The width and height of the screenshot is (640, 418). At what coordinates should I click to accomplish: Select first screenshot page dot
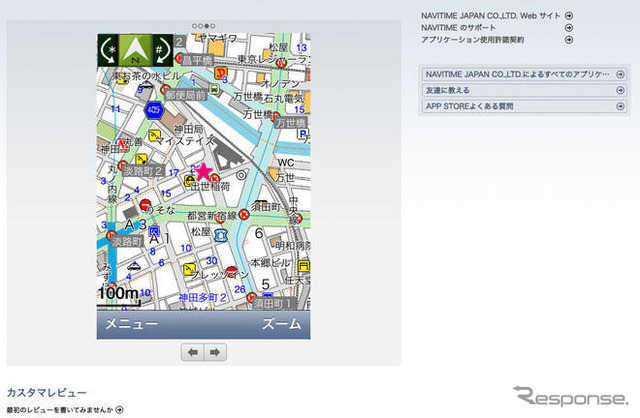(195, 26)
